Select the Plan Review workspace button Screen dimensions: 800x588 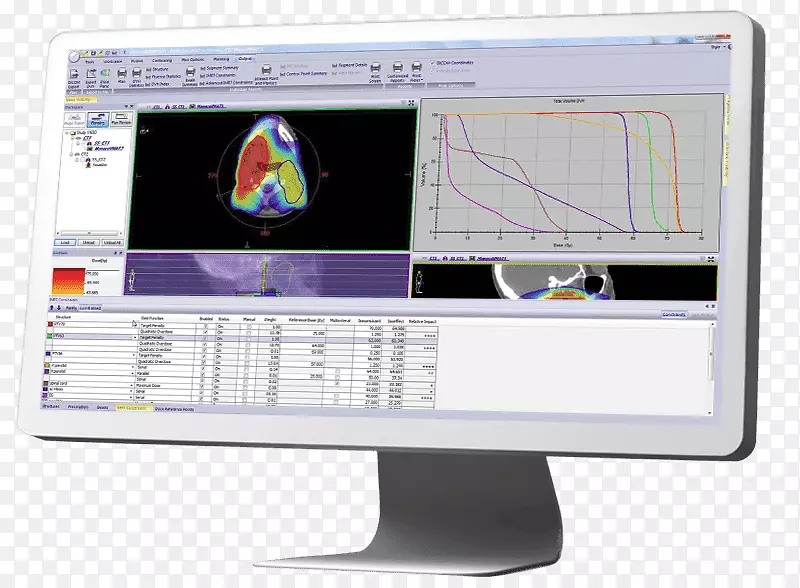121,119
